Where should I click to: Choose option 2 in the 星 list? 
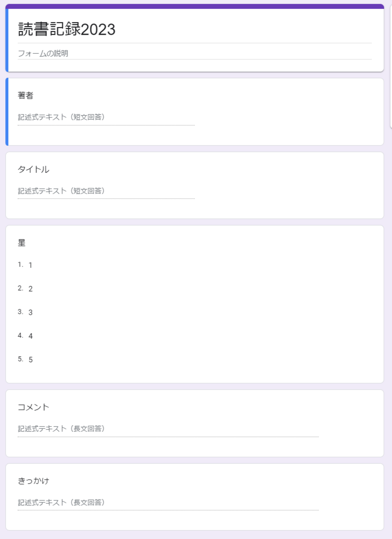coord(30,289)
